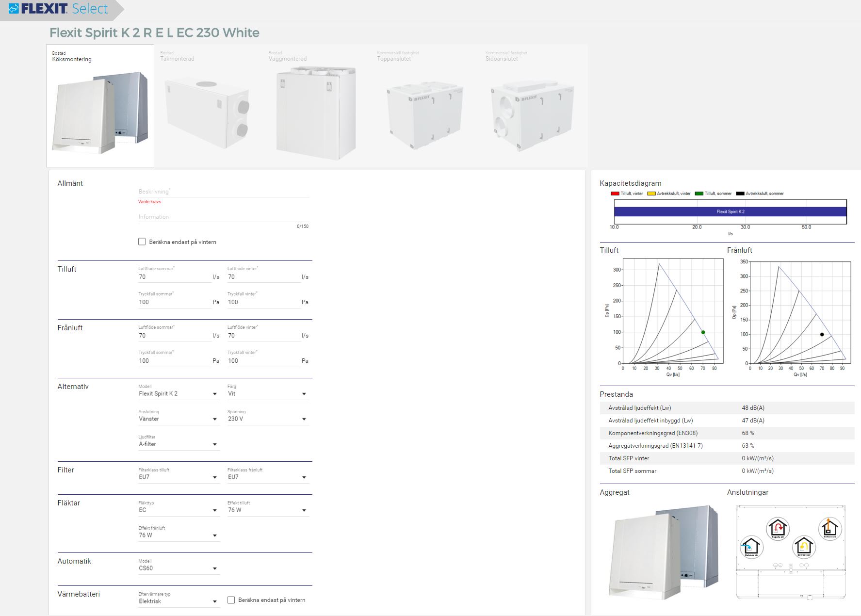Viewport: 861px width, 616px height.
Task: Open the Anslutning dropdown showing Vänster
Action: pos(179,419)
